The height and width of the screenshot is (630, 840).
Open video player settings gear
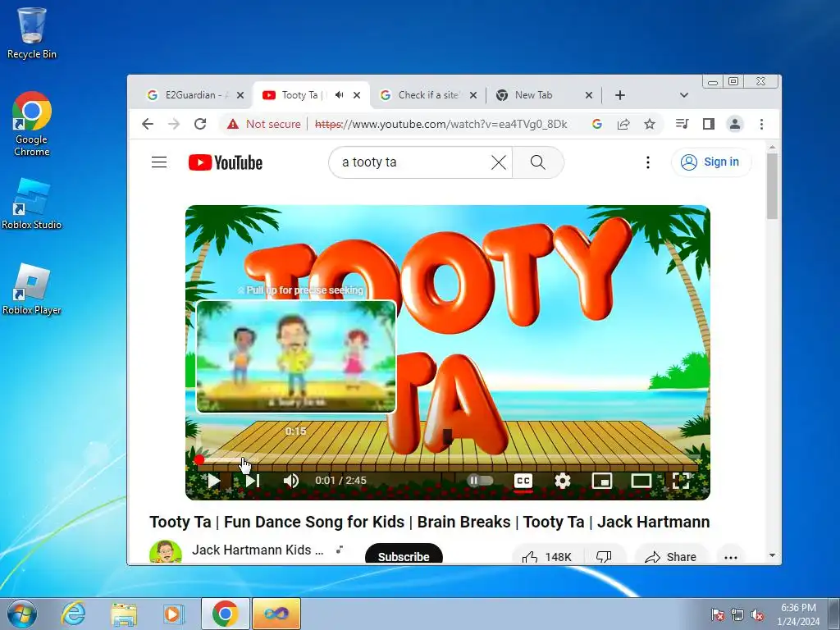(563, 481)
